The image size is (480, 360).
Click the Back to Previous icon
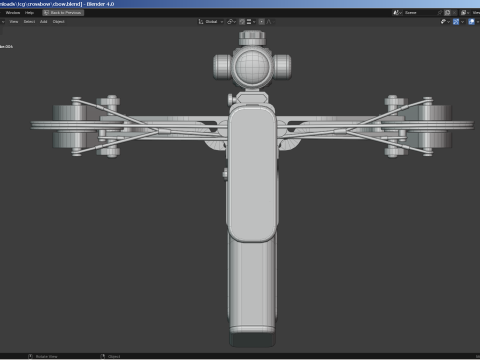(46, 13)
